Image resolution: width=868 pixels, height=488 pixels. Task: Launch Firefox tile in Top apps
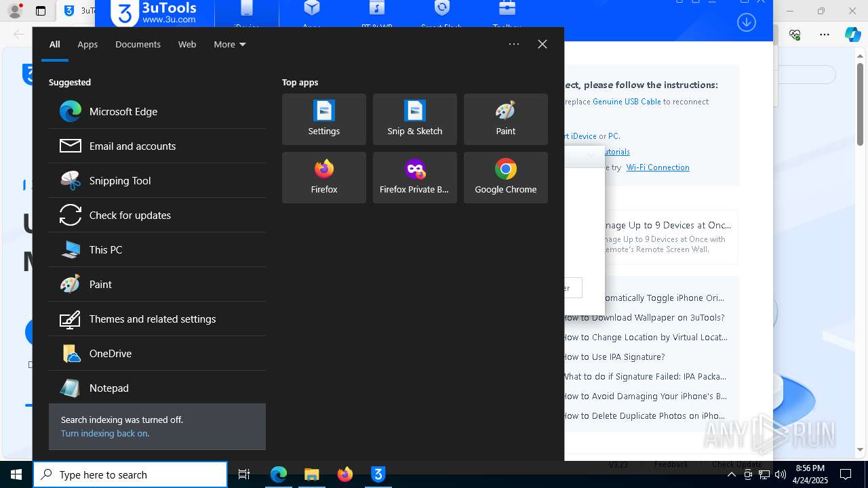(324, 178)
